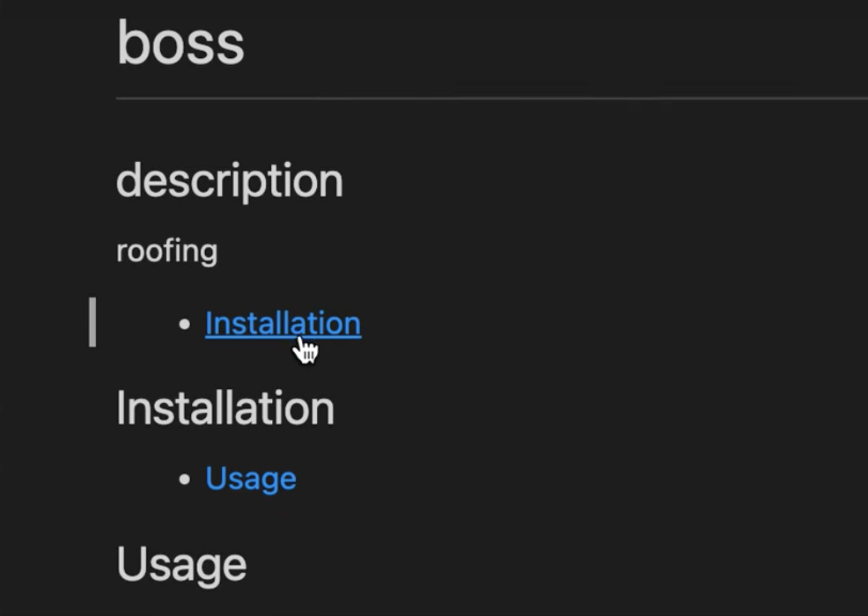Follow the blue Usage link
Viewport: 868px width, 616px height.
pos(251,479)
